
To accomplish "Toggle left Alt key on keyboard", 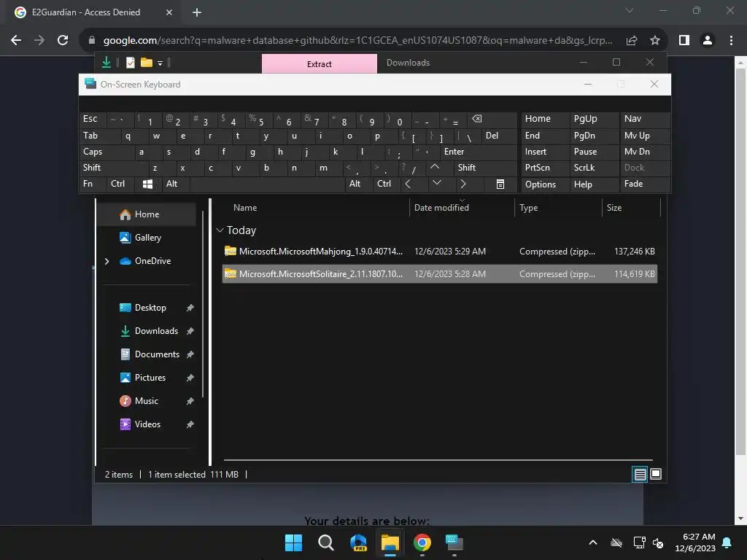I will coord(175,184).
